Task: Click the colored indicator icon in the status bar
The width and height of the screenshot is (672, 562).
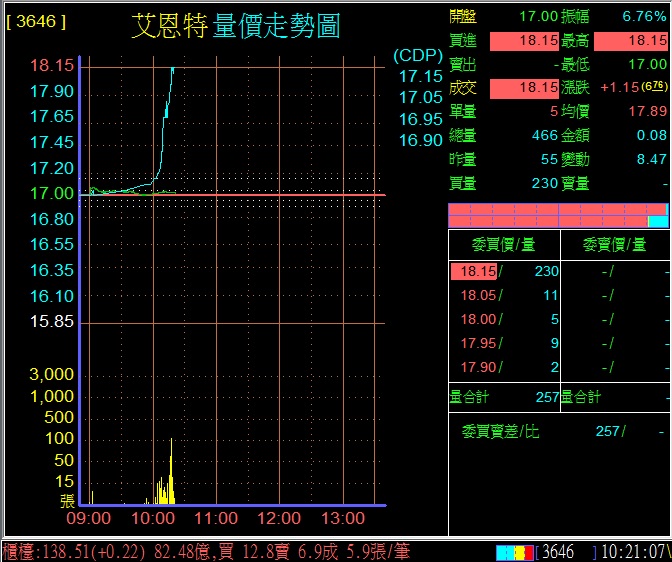Action: coord(515,553)
